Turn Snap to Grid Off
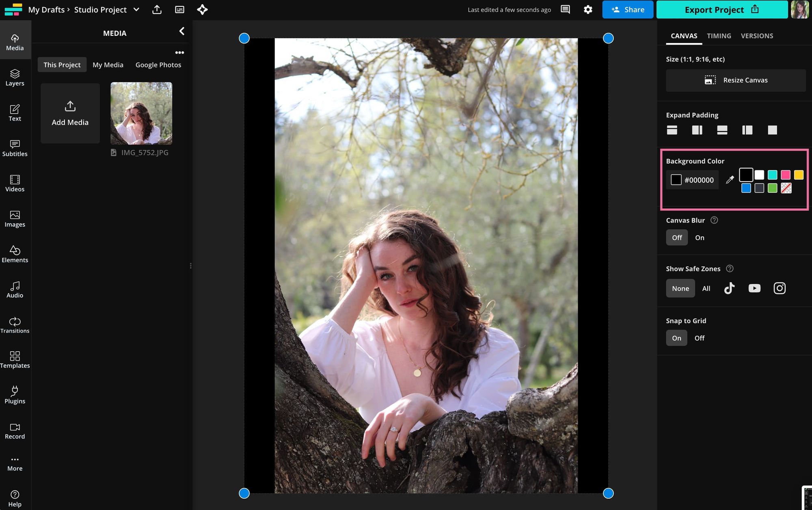Screen dimensions: 812x510 pyautogui.click(x=699, y=338)
